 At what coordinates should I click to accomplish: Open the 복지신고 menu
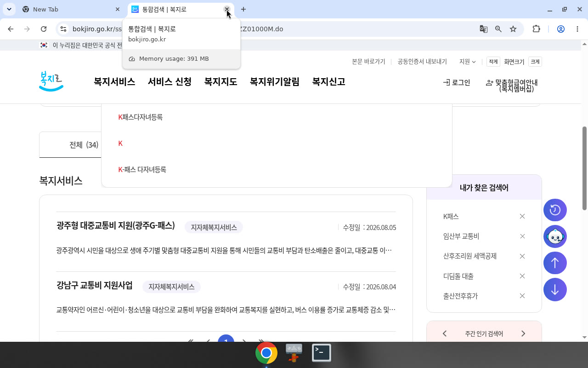point(328,82)
